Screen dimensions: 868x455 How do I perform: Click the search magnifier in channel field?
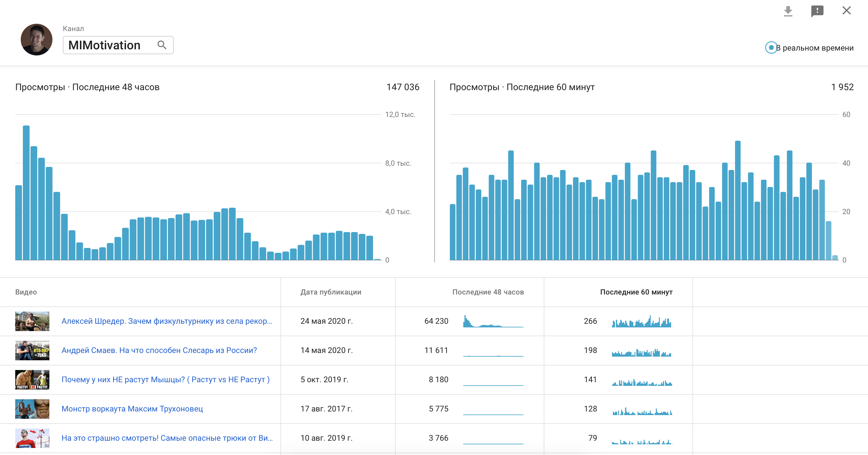coord(162,45)
